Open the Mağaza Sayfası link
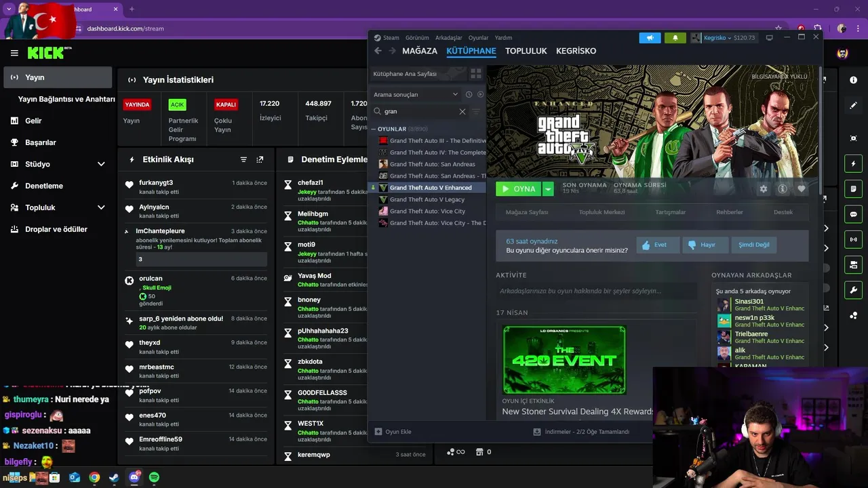This screenshot has width=868, height=488. (527, 212)
